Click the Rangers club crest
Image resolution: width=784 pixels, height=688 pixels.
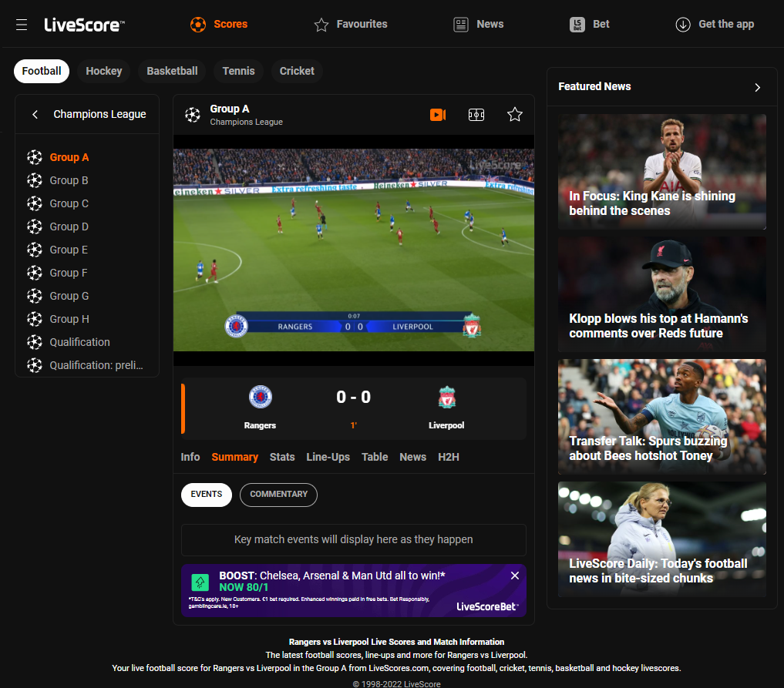click(x=260, y=397)
